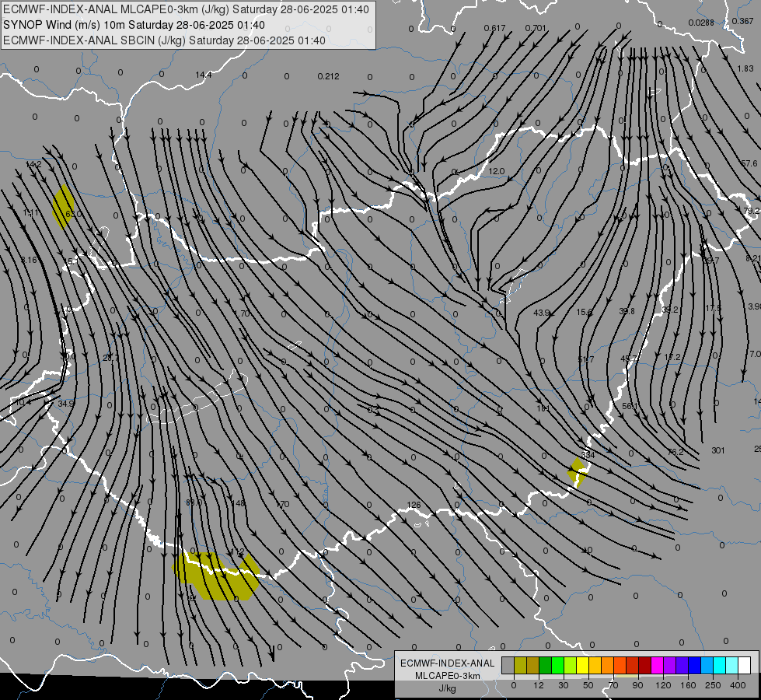Click the value 181 on the map
The image size is (761, 700).
click(543, 408)
